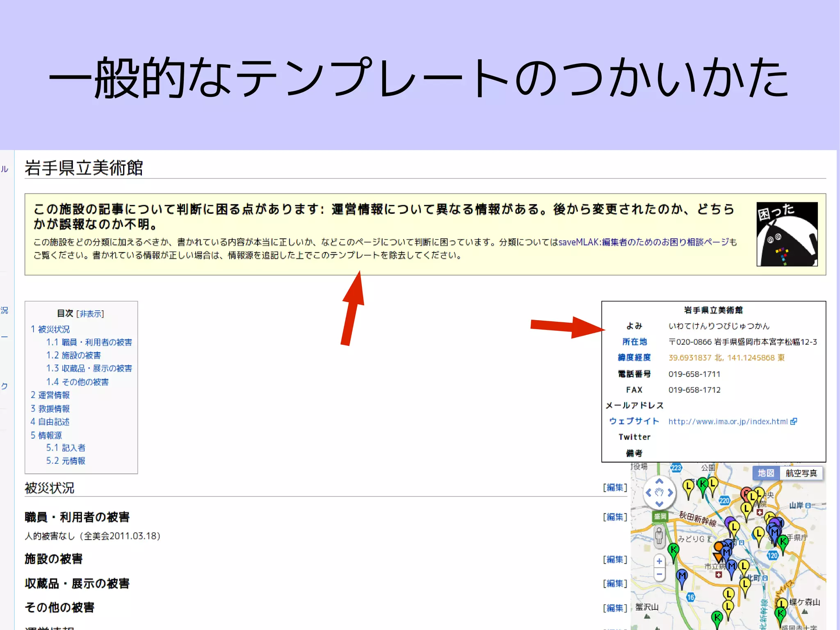The image size is (840, 630).
Task: Switch map to 航空写真 view
Action: coord(801,473)
